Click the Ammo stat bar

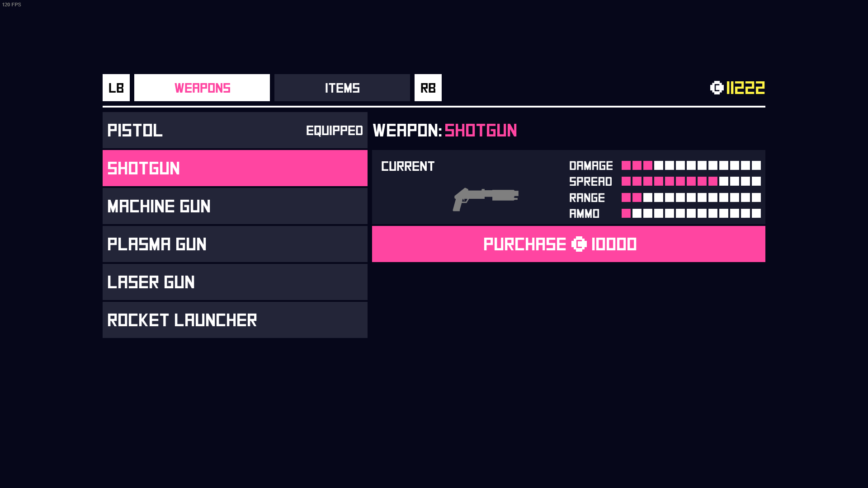point(691,214)
